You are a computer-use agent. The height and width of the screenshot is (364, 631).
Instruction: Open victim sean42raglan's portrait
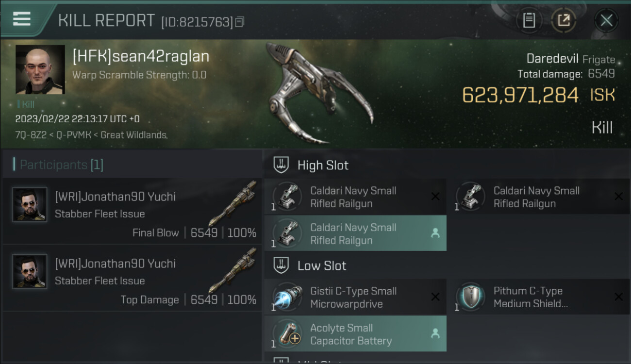(x=40, y=69)
